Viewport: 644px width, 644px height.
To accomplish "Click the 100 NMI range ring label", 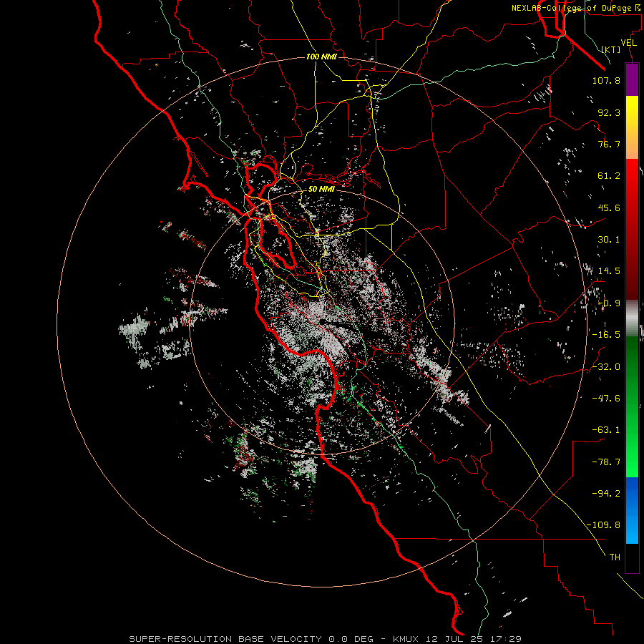I will pyautogui.click(x=321, y=57).
